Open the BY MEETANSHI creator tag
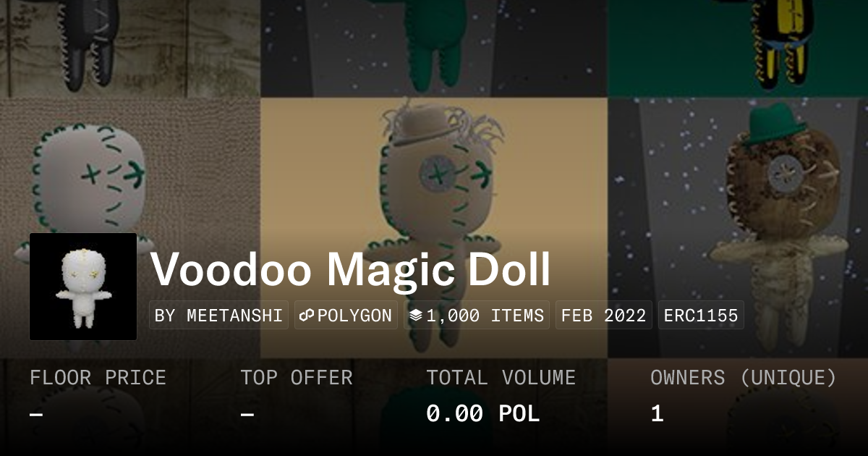The image size is (868, 456). [x=219, y=316]
